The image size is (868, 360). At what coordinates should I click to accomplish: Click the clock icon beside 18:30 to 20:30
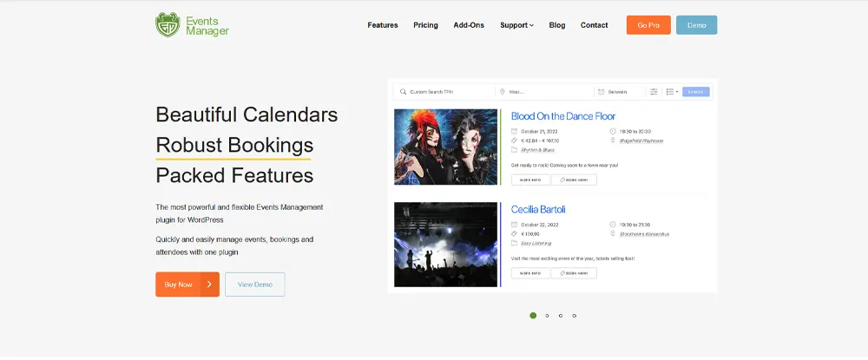613,132
